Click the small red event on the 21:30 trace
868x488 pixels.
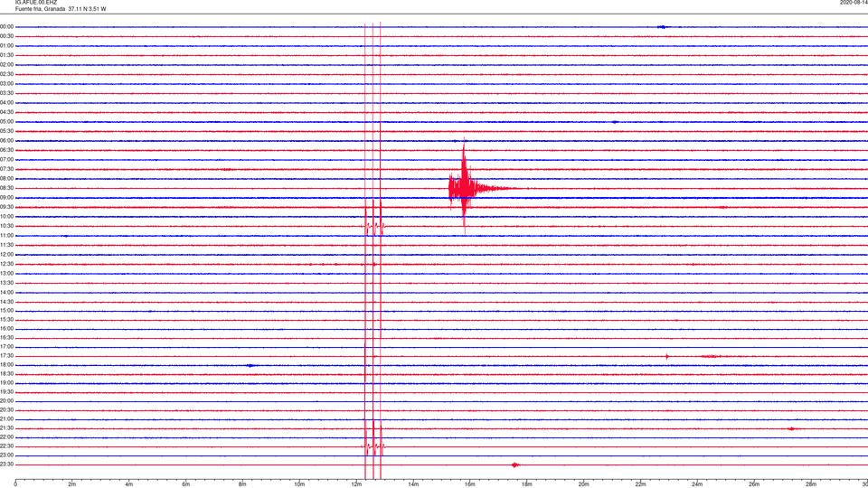click(x=792, y=428)
